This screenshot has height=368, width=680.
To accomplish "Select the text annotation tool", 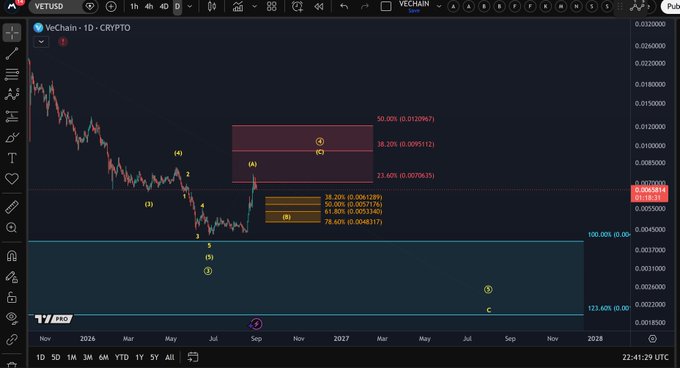I will point(12,158).
